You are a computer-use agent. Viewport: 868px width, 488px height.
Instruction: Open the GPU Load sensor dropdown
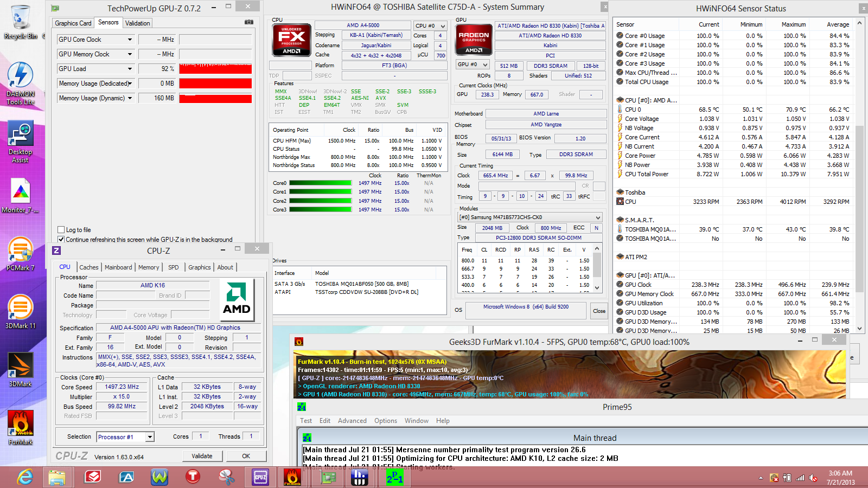[x=130, y=69]
